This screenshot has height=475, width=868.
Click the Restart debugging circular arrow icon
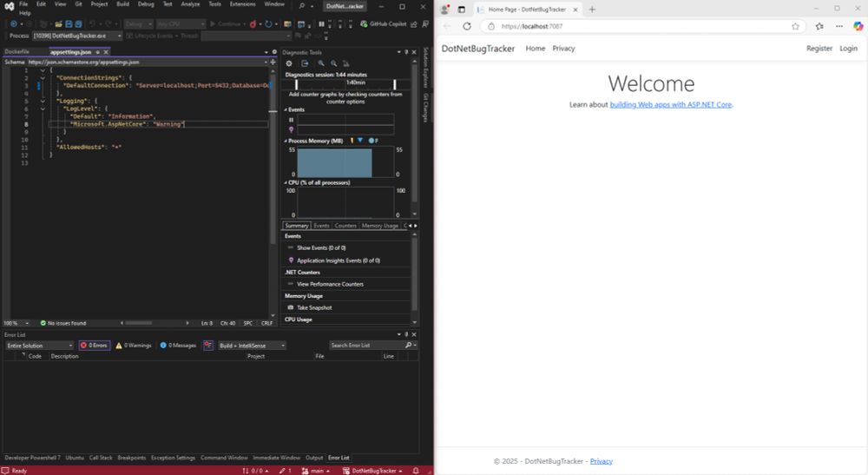[268, 24]
